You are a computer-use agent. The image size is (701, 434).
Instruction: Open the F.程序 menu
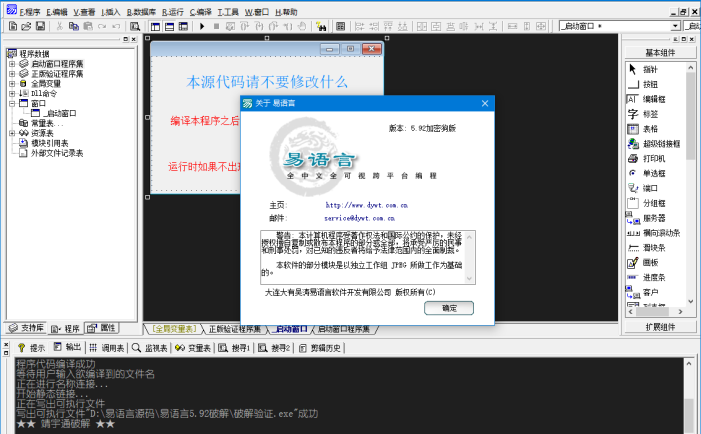pos(30,12)
